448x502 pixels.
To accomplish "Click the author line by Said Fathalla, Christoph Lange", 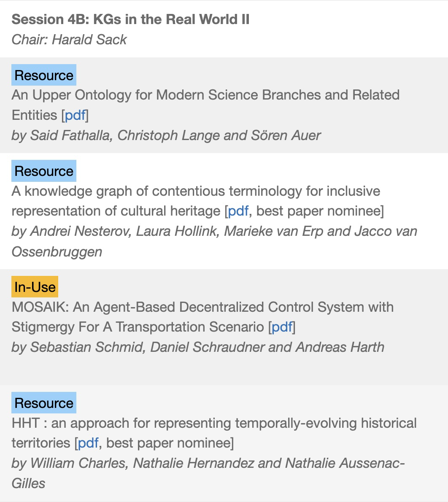I will coord(166,135).
